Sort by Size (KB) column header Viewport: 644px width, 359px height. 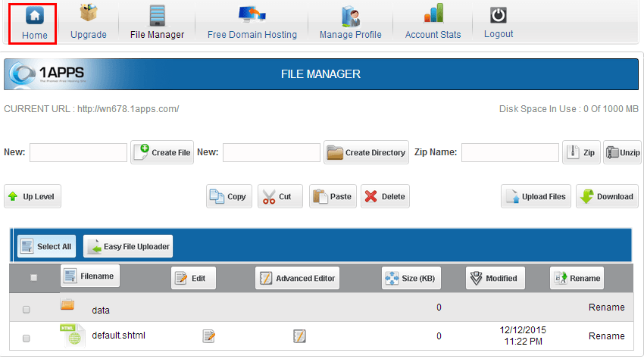point(411,278)
